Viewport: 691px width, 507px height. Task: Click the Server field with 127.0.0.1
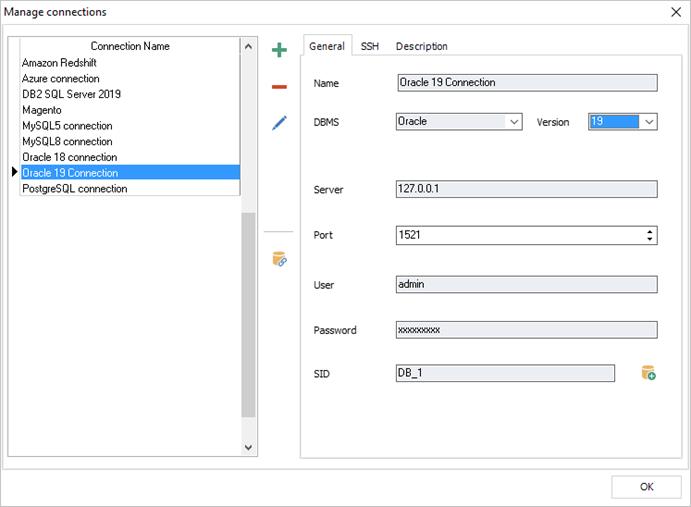click(x=526, y=189)
